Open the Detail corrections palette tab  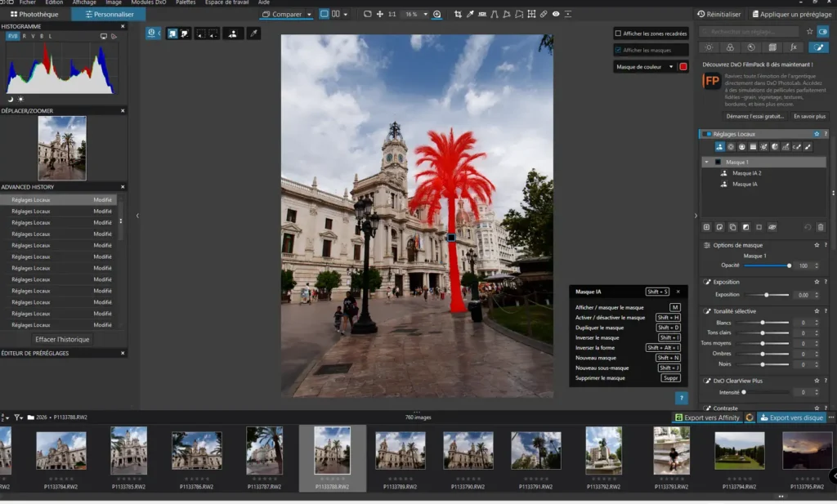tap(751, 47)
